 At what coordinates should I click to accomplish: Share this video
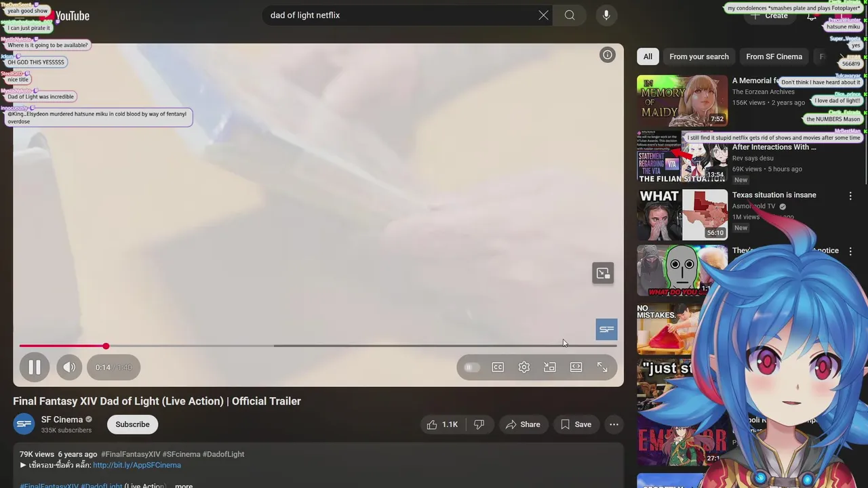click(522, 424)
